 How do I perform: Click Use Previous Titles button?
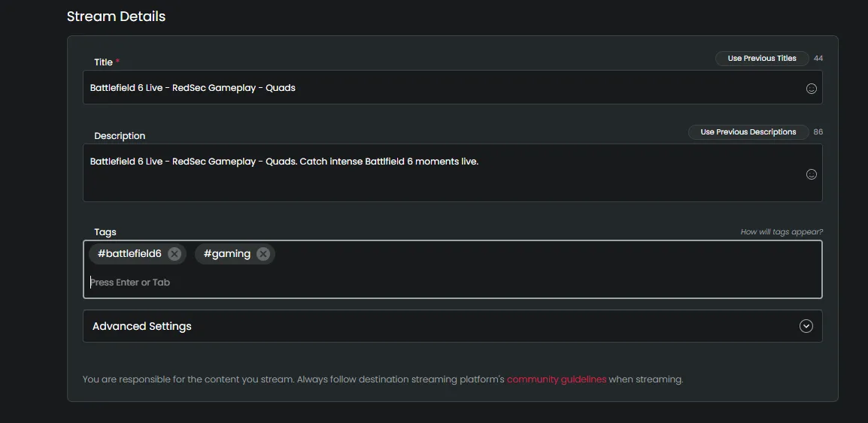tap(761, 59)
